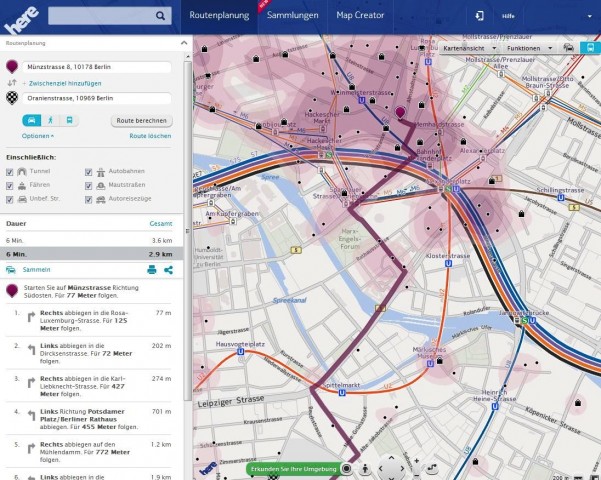
Task: Click the locate-me target icon
Action: [x=346, y=468]
